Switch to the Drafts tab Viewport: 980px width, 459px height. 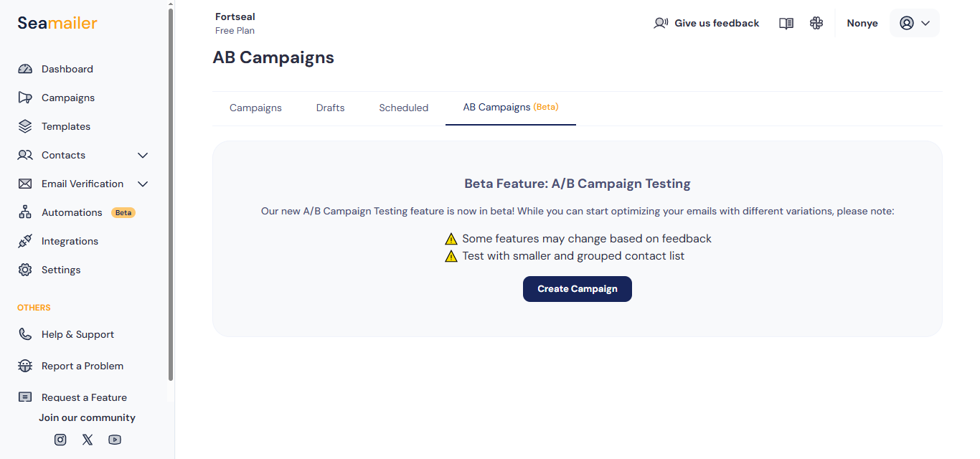click(330, 108)
